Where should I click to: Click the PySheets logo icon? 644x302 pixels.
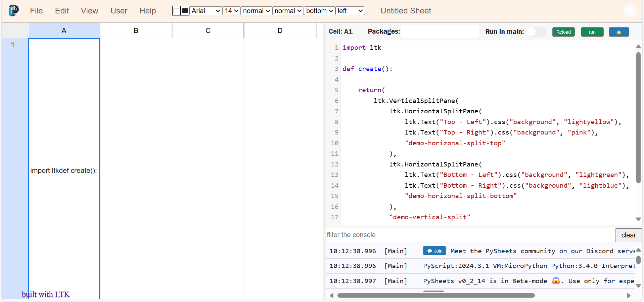(x=13, y=11)
